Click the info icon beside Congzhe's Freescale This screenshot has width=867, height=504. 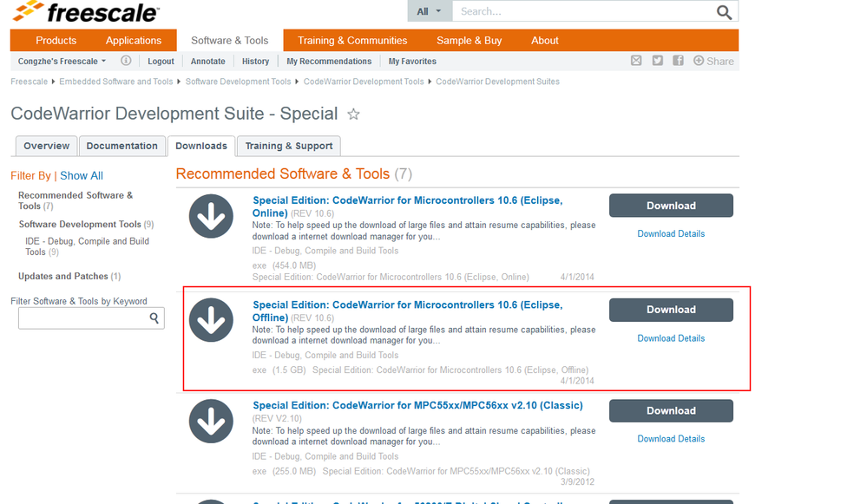point(126,61)
